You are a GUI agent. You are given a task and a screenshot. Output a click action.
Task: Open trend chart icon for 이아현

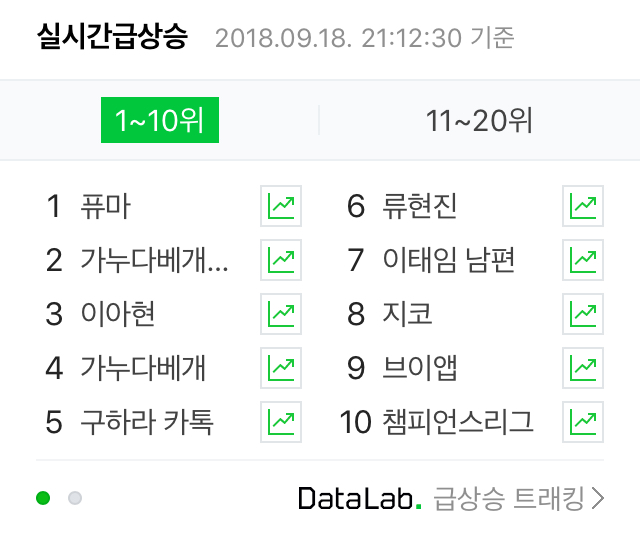[281, 314]
